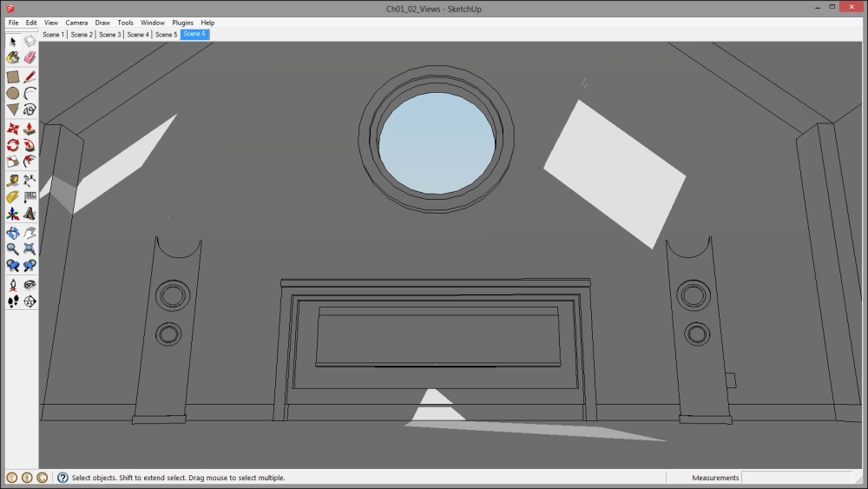868x489 pixels.
Task: Select the Pan hand tool
Action: tap(30, 233)
